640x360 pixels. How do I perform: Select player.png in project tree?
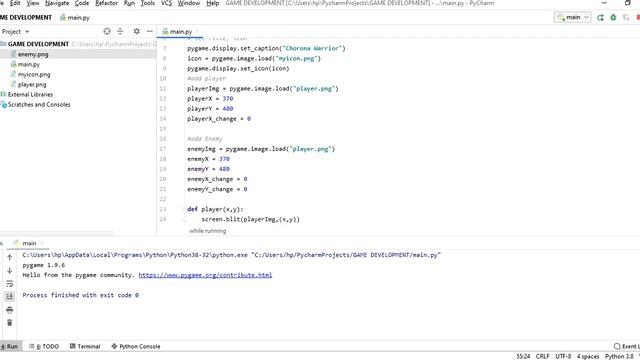click(32, 84)
